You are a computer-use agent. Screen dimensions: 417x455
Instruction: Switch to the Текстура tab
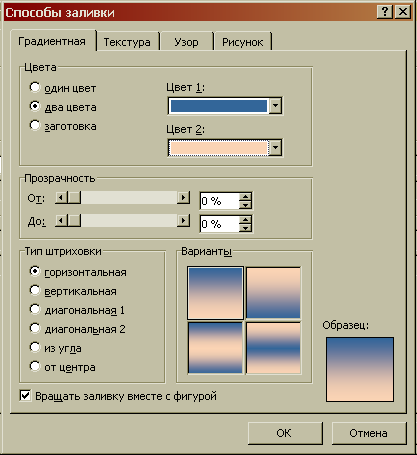tap(127, 42)
